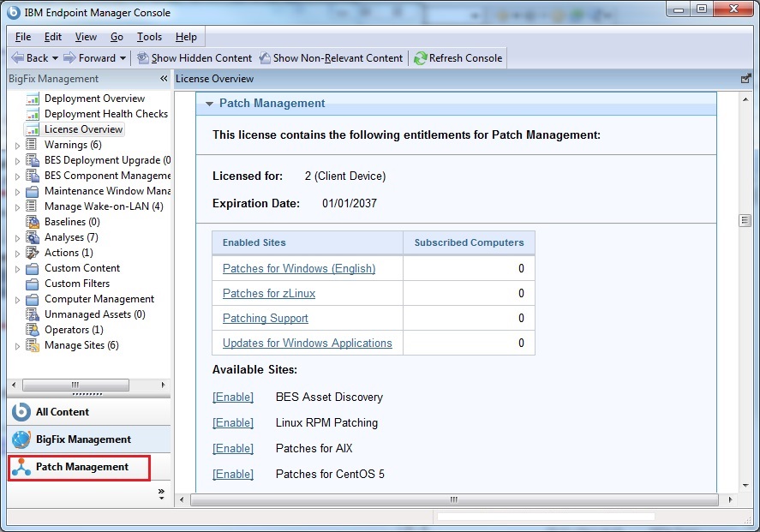The width and height of the screenshot is (760, 532).
Task: Expand the Manage Wake-on-LAN node
Action: tap(17, 207)
